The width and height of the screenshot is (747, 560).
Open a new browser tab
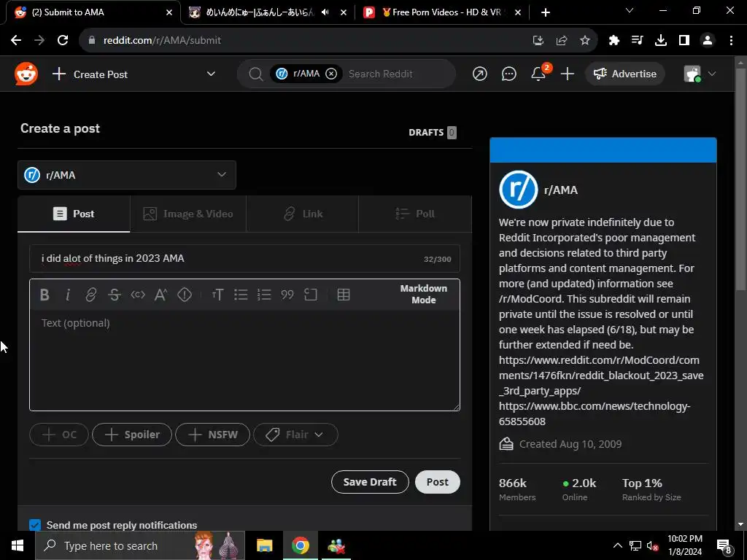pyautogui.click(x=546, y=12)
